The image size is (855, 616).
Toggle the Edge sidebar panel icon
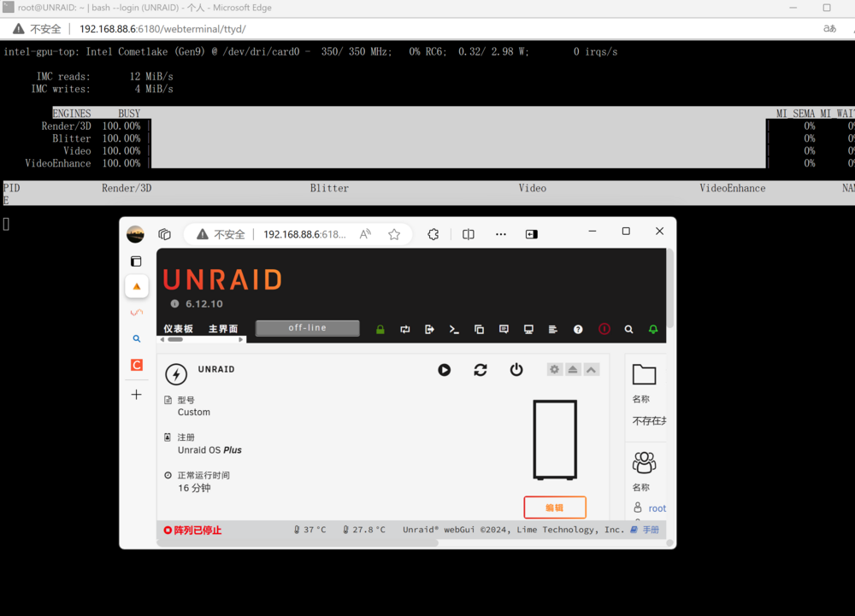[532, 234]
